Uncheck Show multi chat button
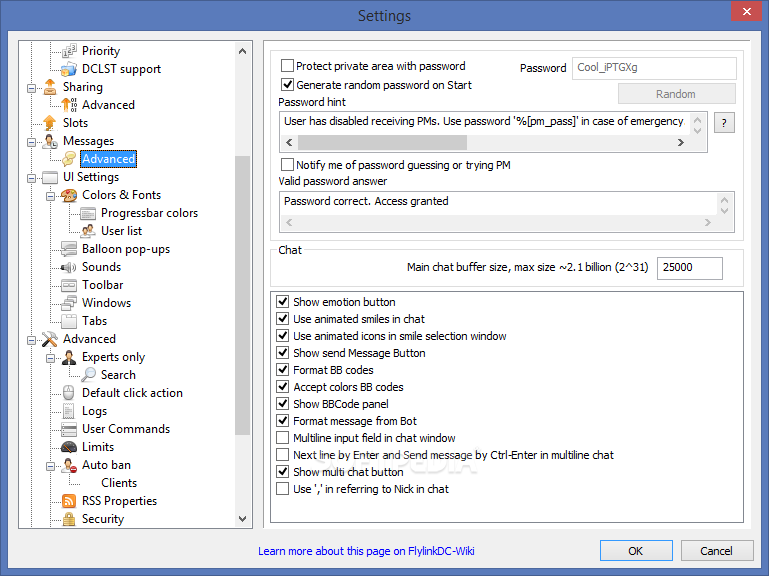Screen dimensions: 769x576 click(x=282, y=472)
